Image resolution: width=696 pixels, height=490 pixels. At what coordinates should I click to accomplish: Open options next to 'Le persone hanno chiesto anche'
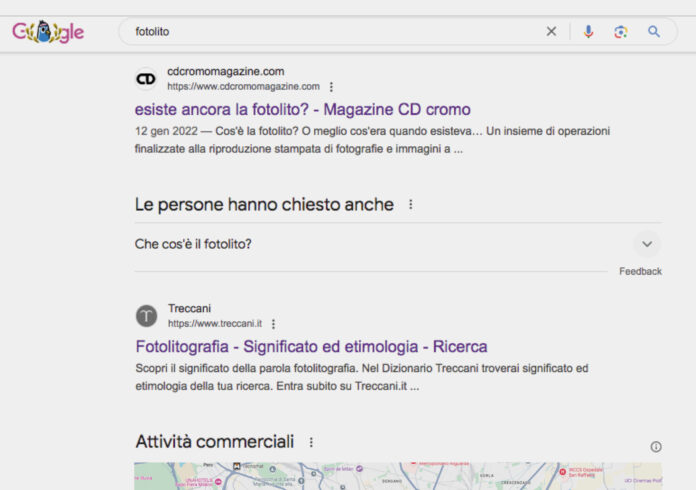(x=411, y=205)
